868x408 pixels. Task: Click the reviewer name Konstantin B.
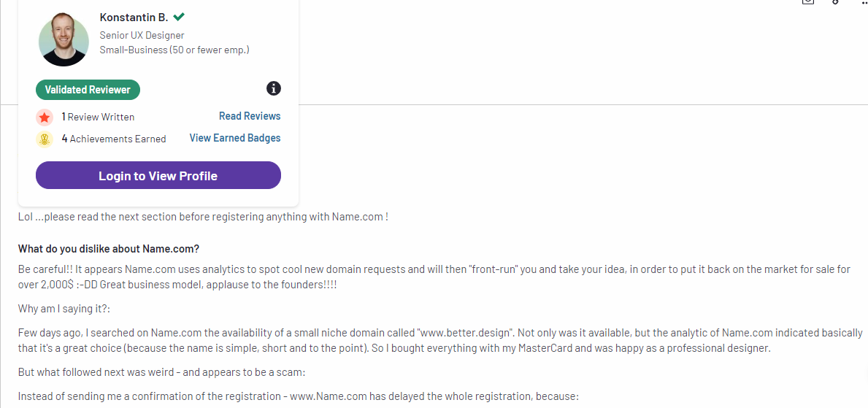point(134,18)
